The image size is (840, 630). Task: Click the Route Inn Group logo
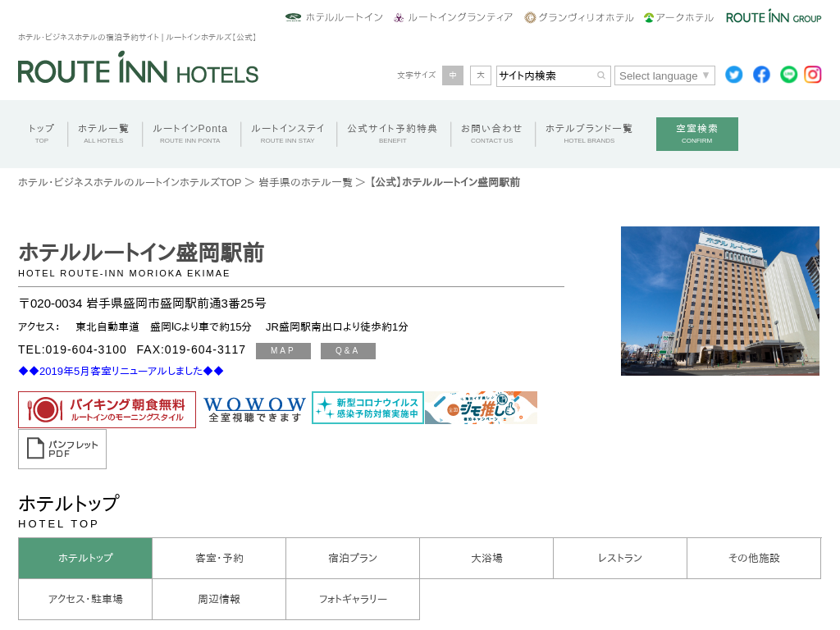pos(774,17)
